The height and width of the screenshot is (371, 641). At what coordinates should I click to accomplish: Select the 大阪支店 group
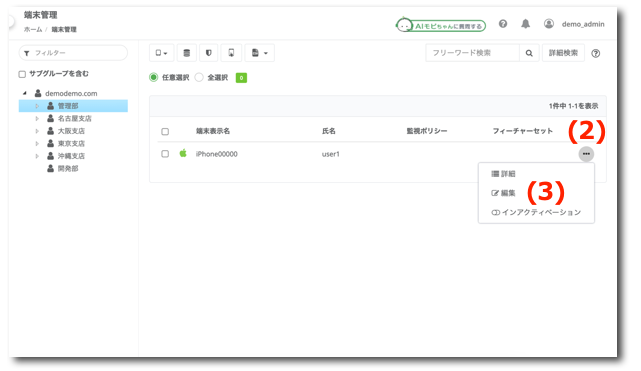coord(71,131)
